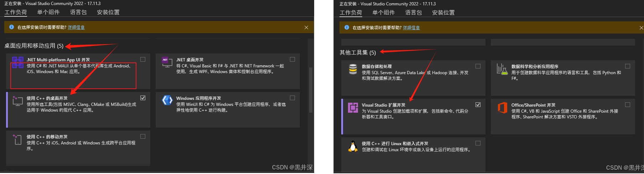Open 安装位置 tab in left window

(108, 12)
